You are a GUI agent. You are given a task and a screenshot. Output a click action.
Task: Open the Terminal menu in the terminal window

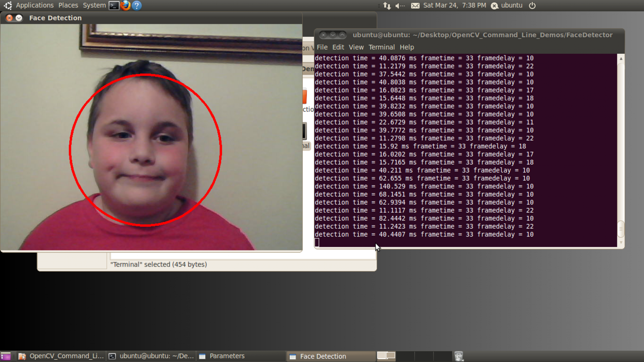[381, 47]
